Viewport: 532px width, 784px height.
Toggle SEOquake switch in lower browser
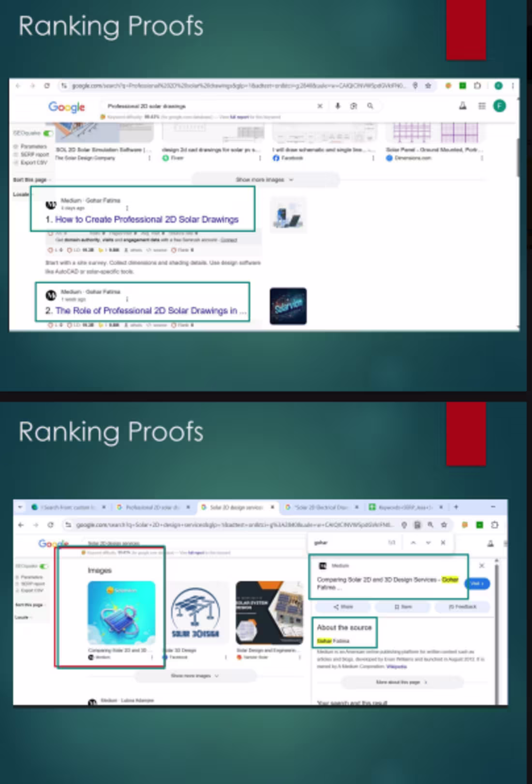click(x=44, y=566)
